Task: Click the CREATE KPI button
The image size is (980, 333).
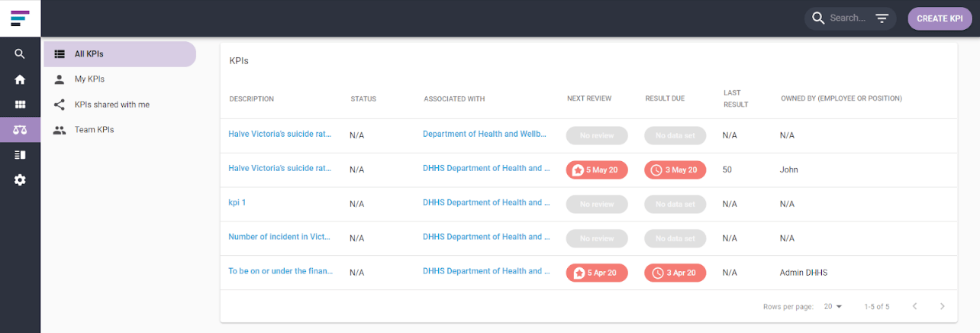Action: point(940,18)
